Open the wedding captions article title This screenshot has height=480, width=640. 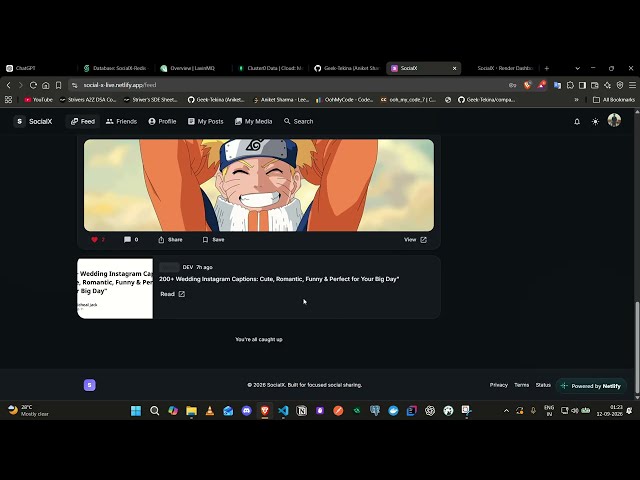[279, 279]
